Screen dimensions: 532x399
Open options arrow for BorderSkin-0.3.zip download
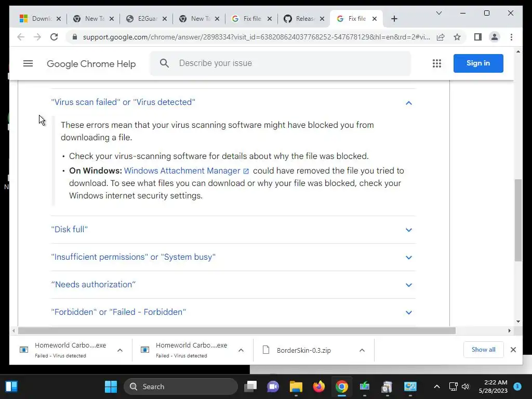pyautogui.click(x=362, y=350)
